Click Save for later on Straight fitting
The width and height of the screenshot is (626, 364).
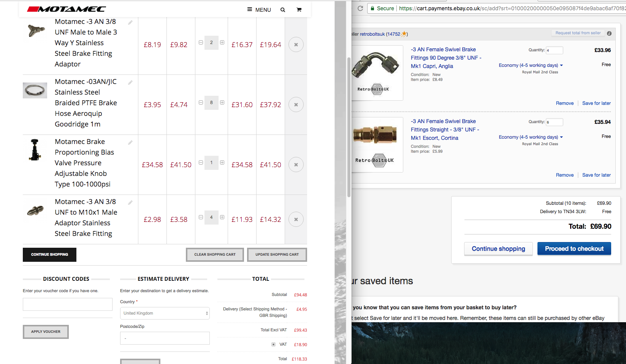(596, 175)
